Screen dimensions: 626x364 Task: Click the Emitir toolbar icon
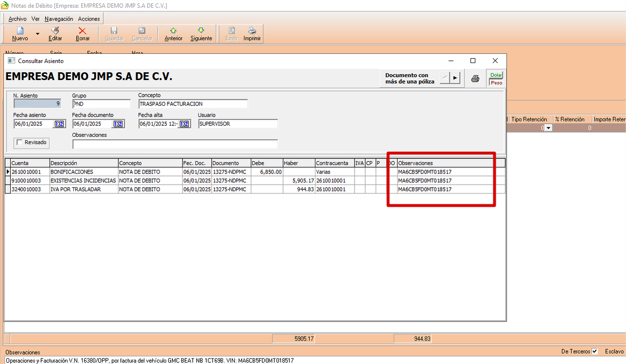pyautogui.click(x=232, y=30)
